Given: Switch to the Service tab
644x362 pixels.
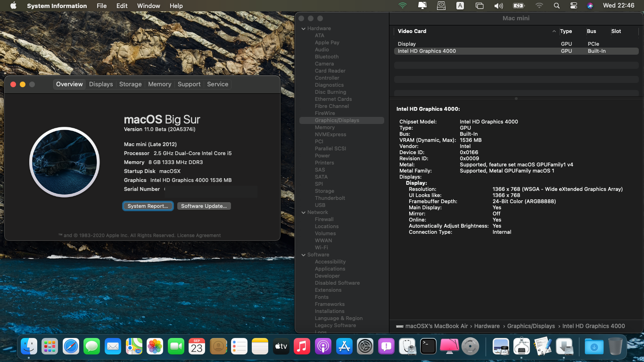Looking at the screenshot, I should [218, 84].
